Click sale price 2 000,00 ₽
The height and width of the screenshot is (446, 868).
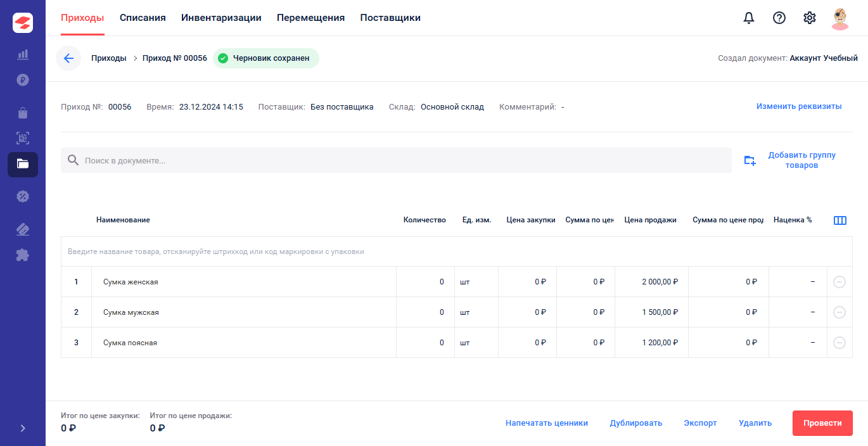point(660,282)
